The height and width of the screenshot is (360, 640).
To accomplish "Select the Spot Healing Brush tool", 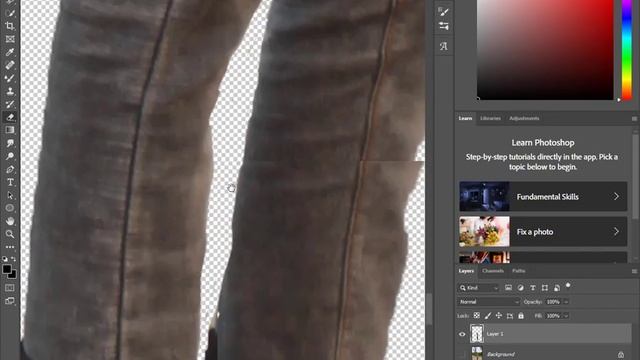I will coord(10,65).
